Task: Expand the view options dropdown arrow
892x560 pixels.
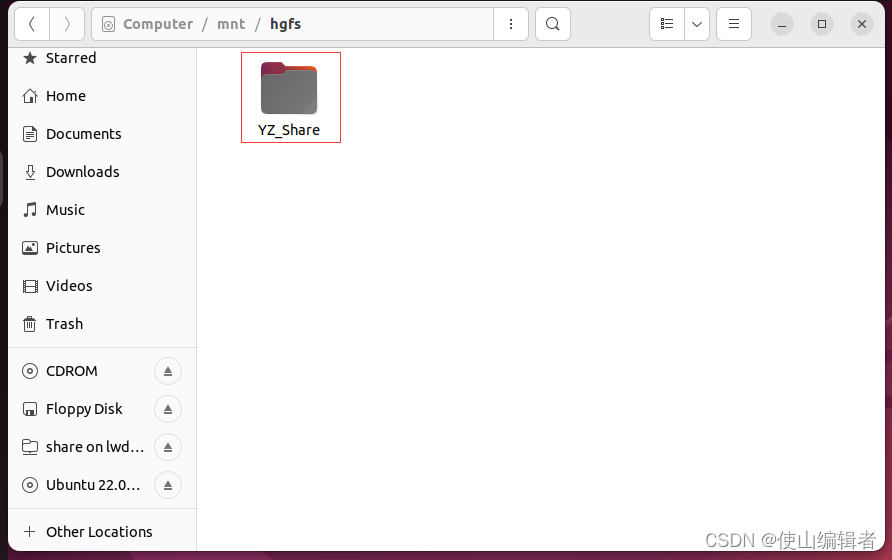Action: pyautogui.click(x=697, y=24)
